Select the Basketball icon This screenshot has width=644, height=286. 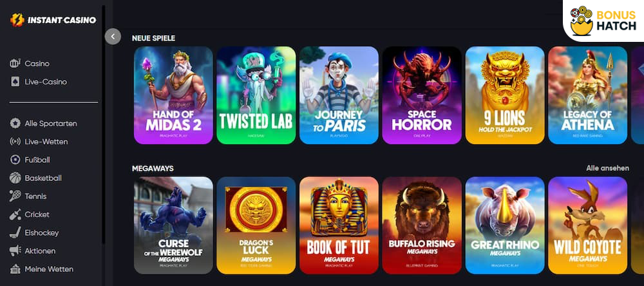click(x=15, y=178)
